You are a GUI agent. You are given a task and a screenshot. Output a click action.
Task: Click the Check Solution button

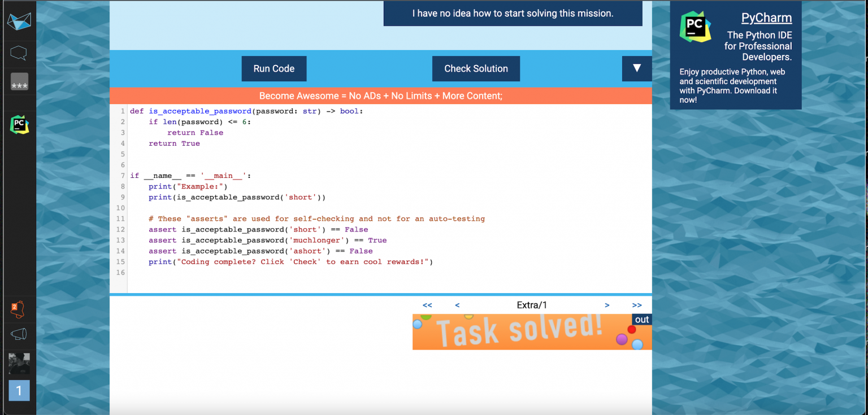click(x=476, y=68)
